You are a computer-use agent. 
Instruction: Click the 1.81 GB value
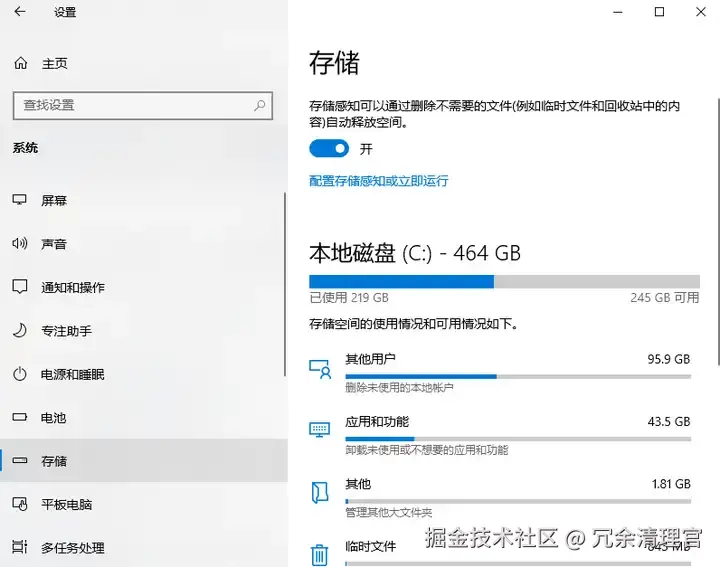(x=671, y=484)
